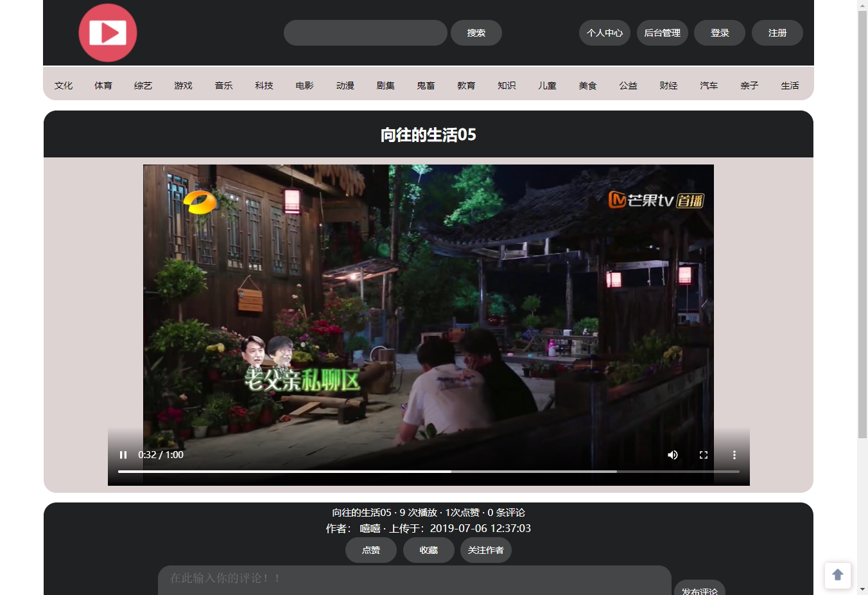Open the video player more options menu
868x595 pixels.
coord(734,455)
